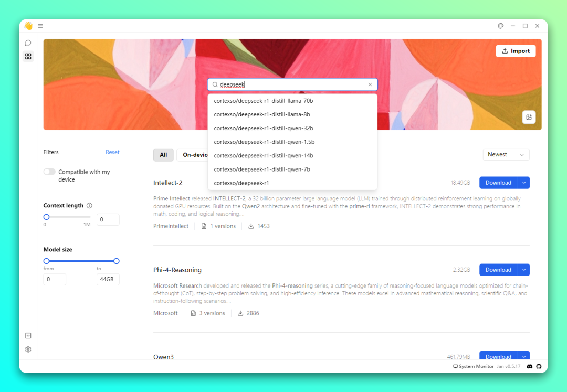
Task: Select the On-device tab
Action: pos(192,155)
